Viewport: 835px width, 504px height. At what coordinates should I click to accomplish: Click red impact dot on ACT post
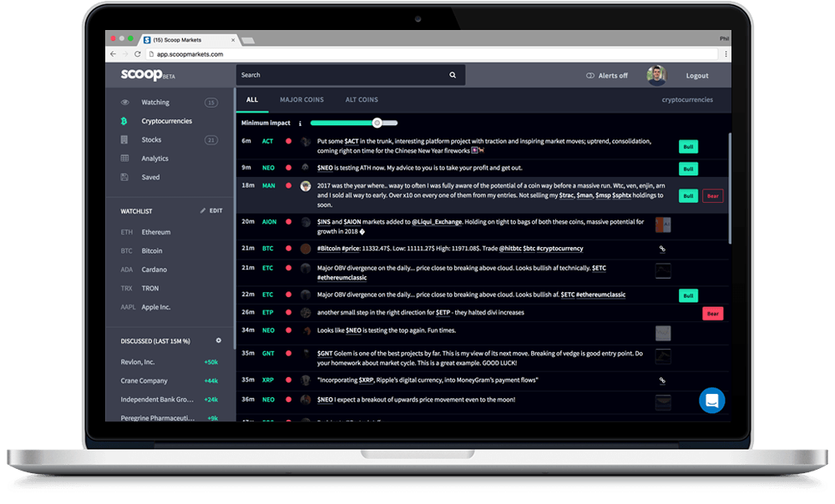289,142
